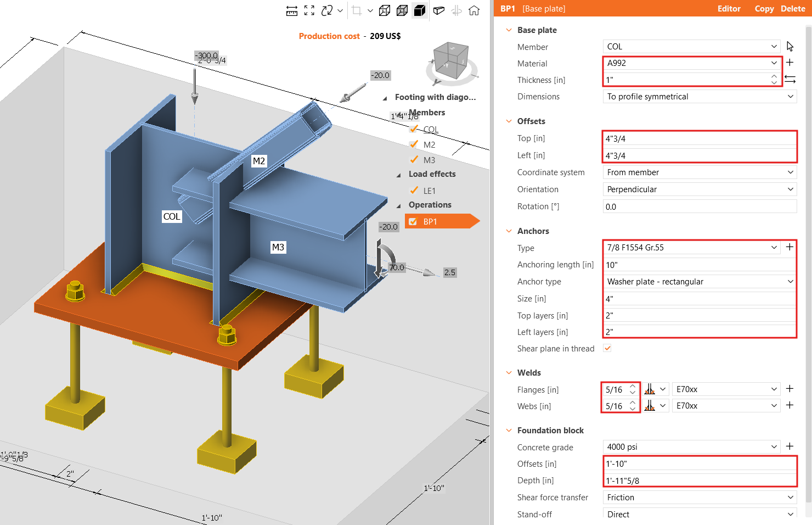
Task: Click the Copy button
Action: point(764,9)
